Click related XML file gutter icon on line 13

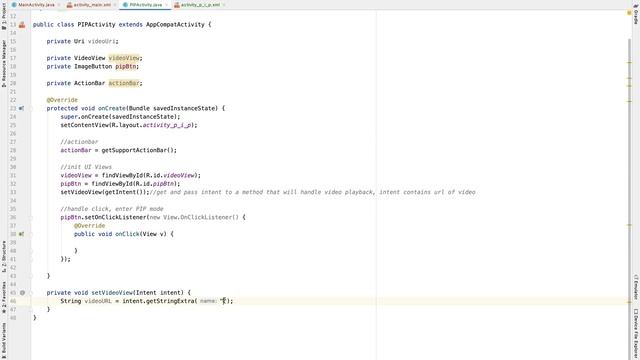pos(22,25)
